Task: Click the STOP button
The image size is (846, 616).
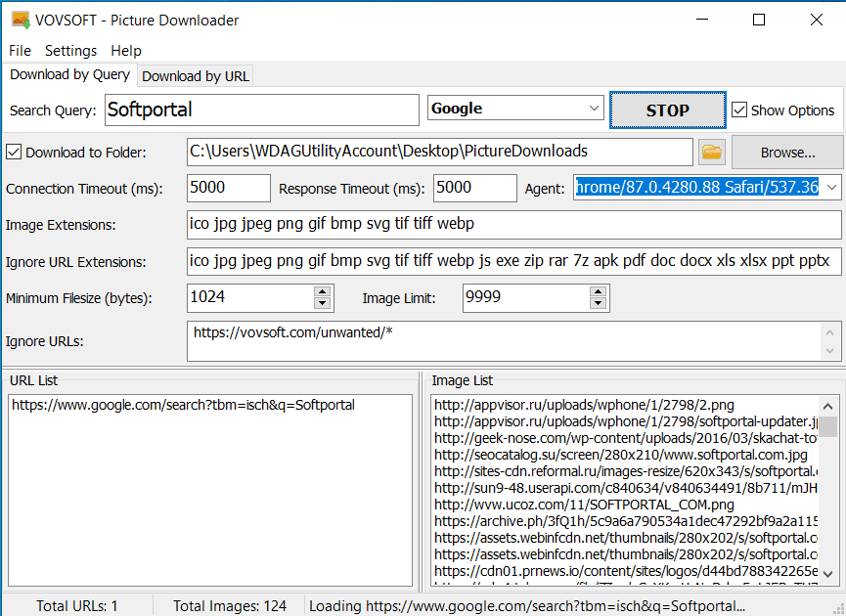Action: pos(667,110)
